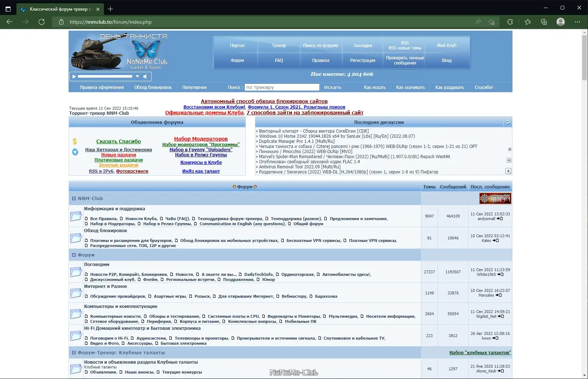Expand all forums with the right arrow by Форум header
The image size is (588, 379).
(255, 187)
